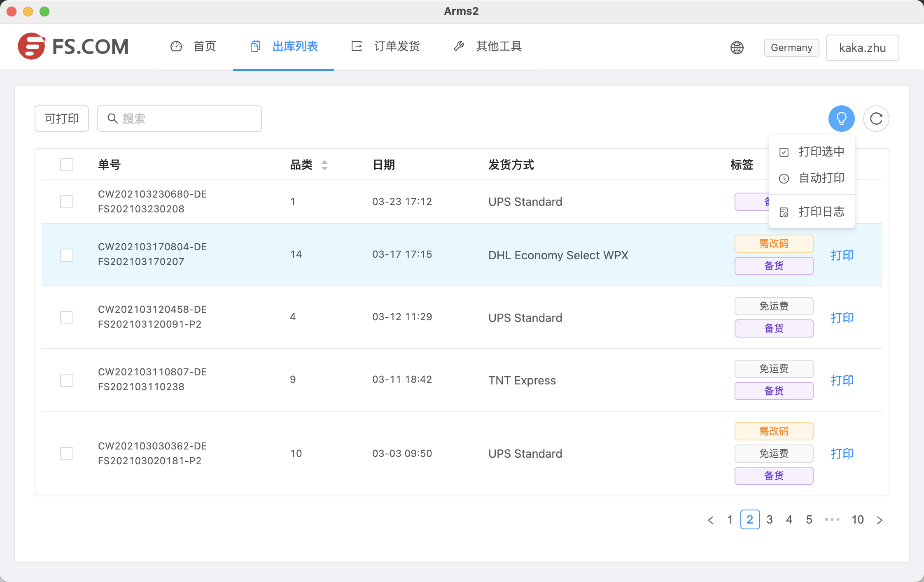Open the kaka.zhu user menu
This screenshot has width=924, height=582.
tap(862, 48)
